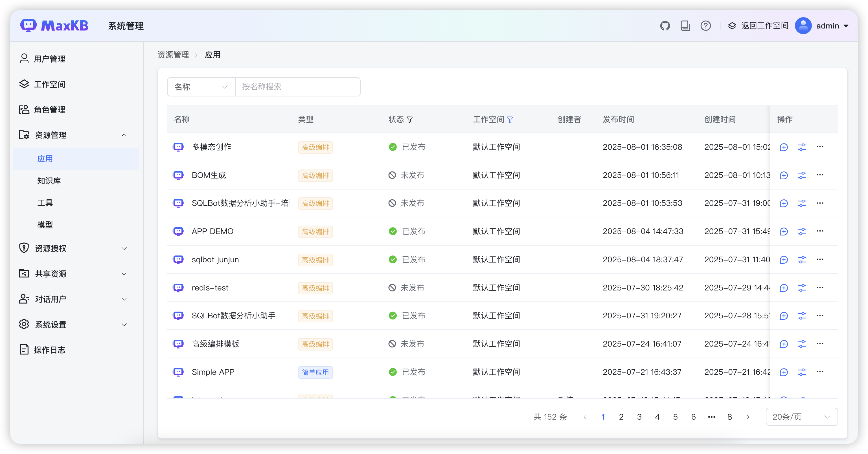Click app name SQLBot数据分析小助手-培训
The height and width of the screenshot is (454, 868).
pos(241,203)
